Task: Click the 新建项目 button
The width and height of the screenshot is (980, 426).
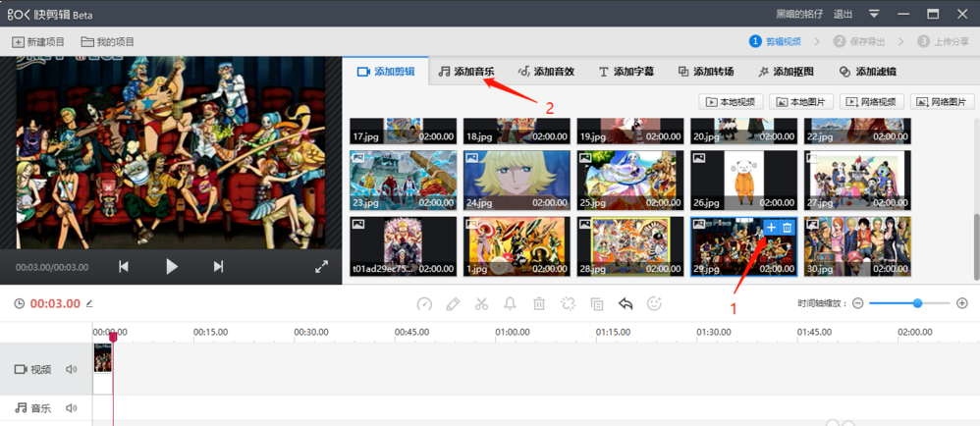Action: coord(38,42)
